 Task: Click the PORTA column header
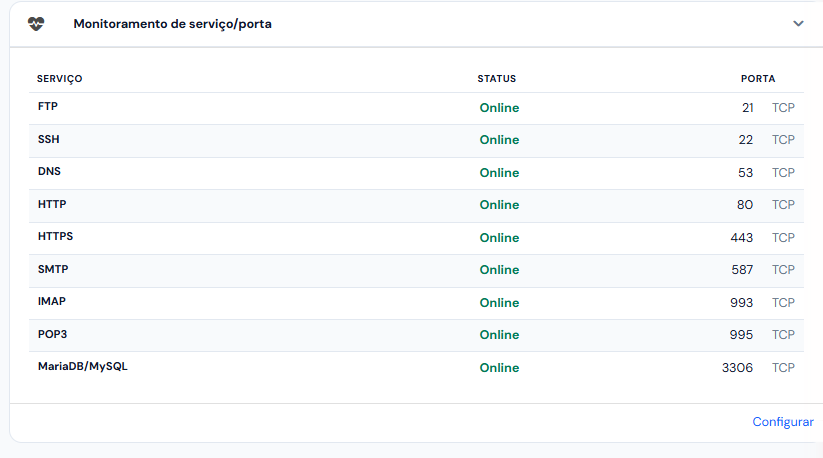coord(758,79)
